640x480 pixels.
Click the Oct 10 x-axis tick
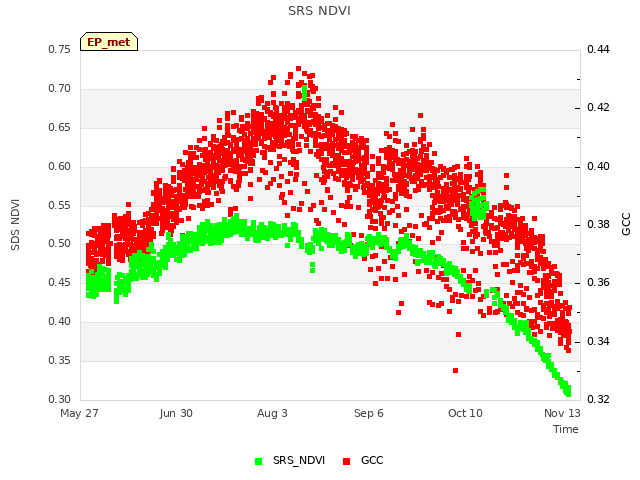[465, 413]
